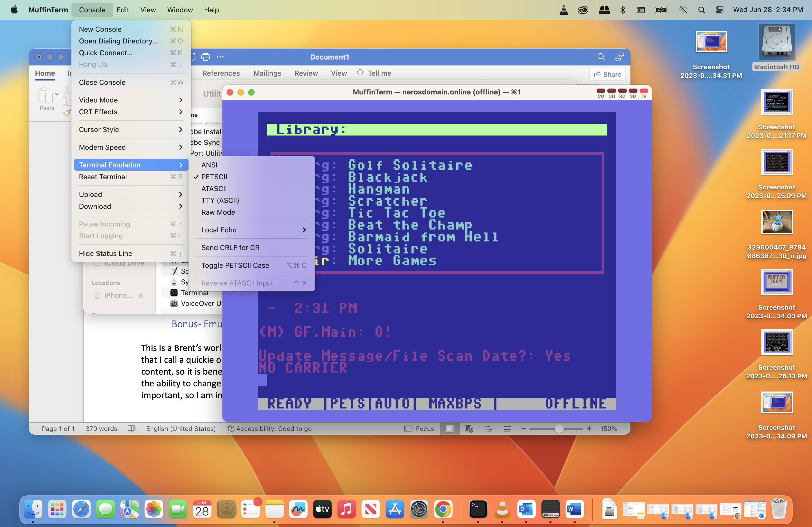Expand the Terminal Emulation submenu

[x=131, y=165]
